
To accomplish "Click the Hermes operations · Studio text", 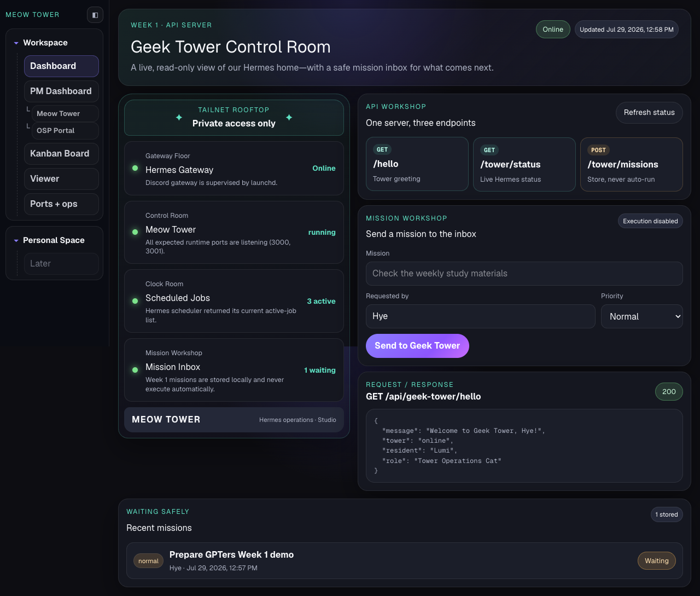I will (x=297, y=420).
